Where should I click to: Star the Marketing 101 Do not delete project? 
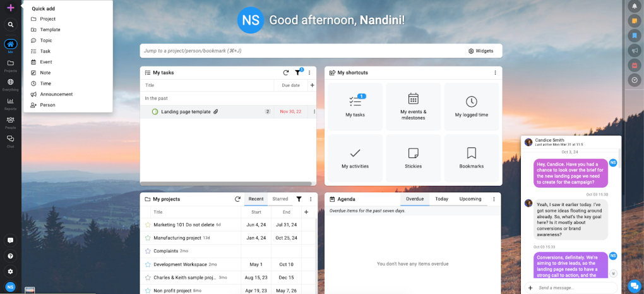coord(148,224)
